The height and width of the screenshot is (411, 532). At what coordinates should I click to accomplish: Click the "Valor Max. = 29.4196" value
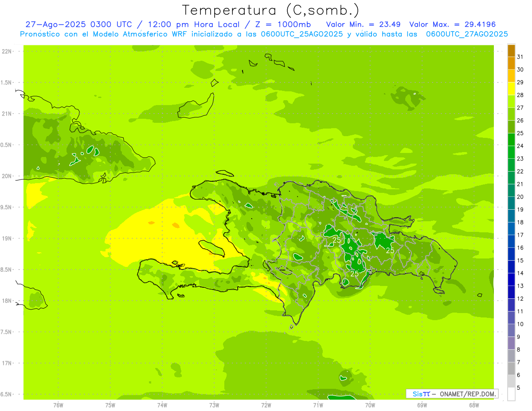452,24
